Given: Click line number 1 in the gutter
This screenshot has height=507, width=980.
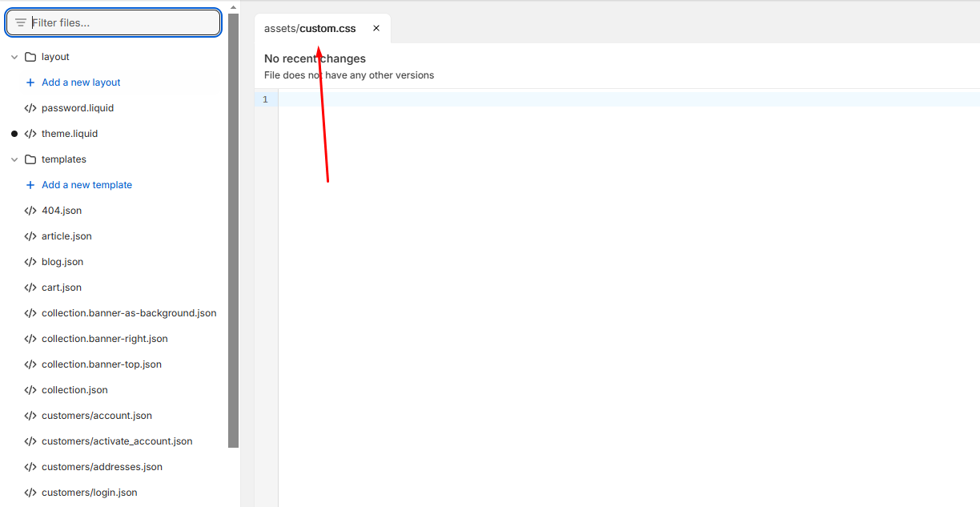Looking at the screenshot, I should [x=265, y=99].
